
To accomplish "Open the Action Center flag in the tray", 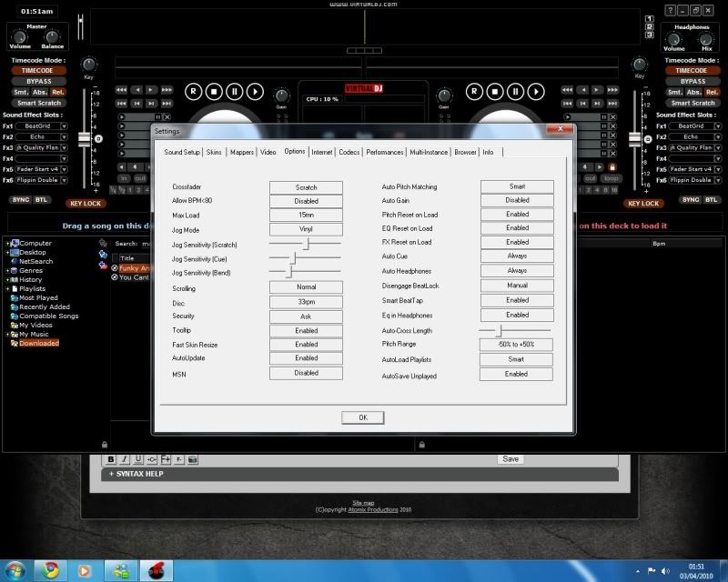I will [x=652, y=571].
